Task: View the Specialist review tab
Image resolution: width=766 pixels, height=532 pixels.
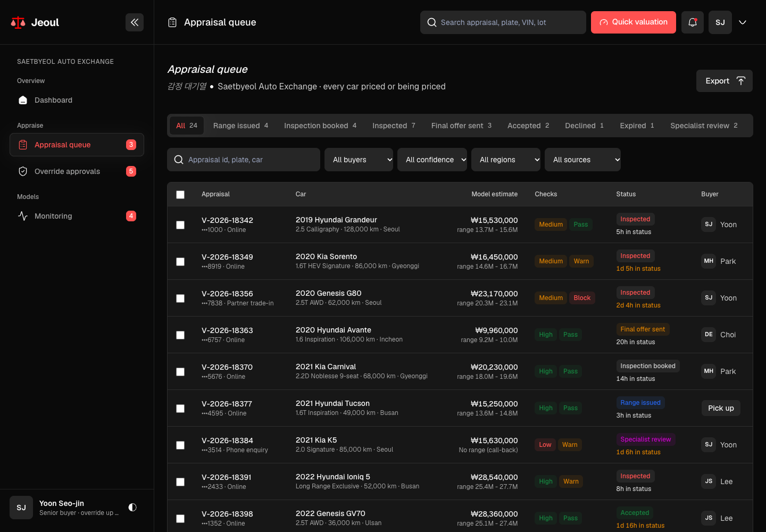Action: (x=704, y=126)
